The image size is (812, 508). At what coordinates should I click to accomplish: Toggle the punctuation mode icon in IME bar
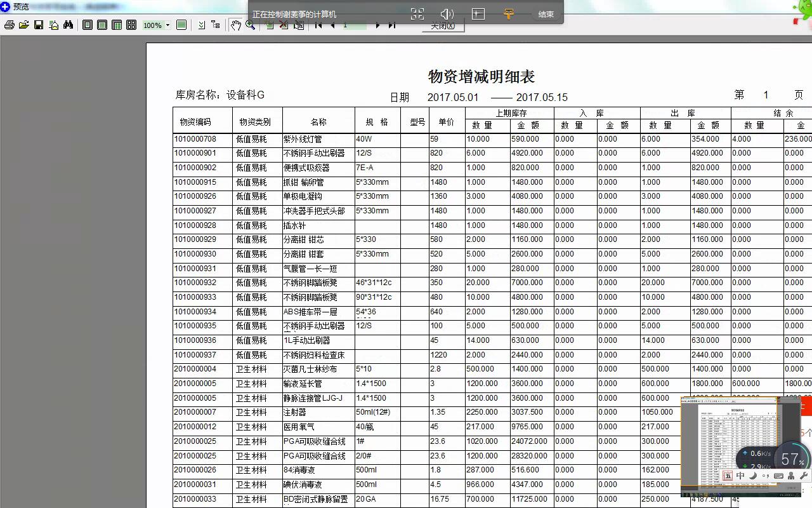[766, 476]
